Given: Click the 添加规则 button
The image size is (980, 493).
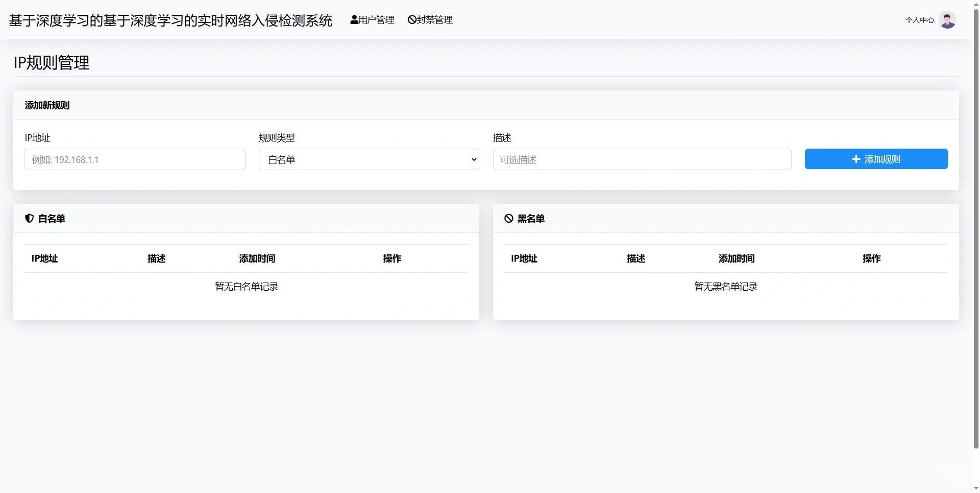Looking at the screenshot, I should coord(876,159).
